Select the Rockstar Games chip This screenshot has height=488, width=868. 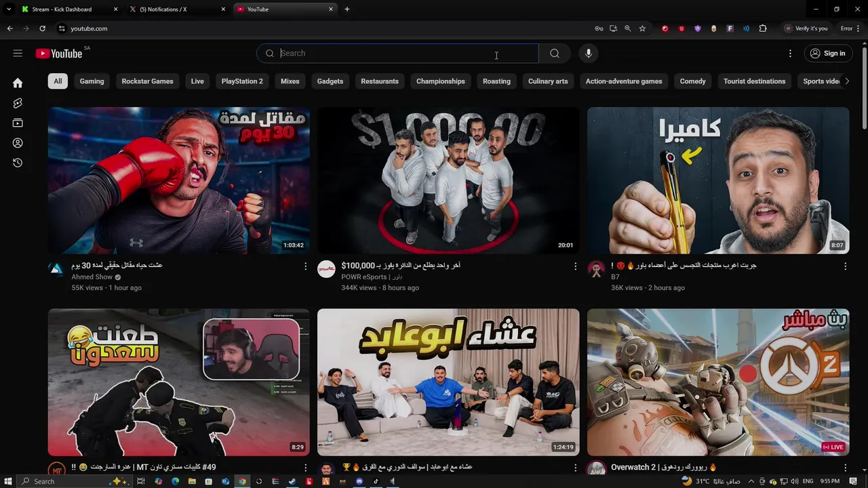(x=147, y=81)
